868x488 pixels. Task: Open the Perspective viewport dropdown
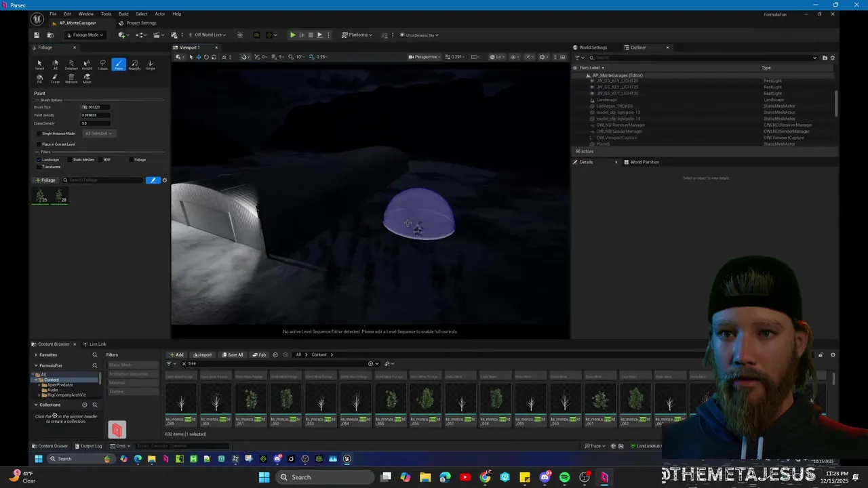pos(424,57)
